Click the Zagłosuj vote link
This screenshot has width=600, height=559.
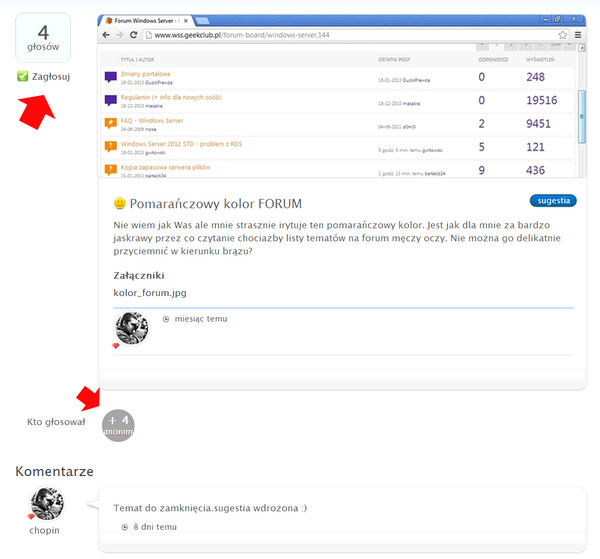click(51, 77)
